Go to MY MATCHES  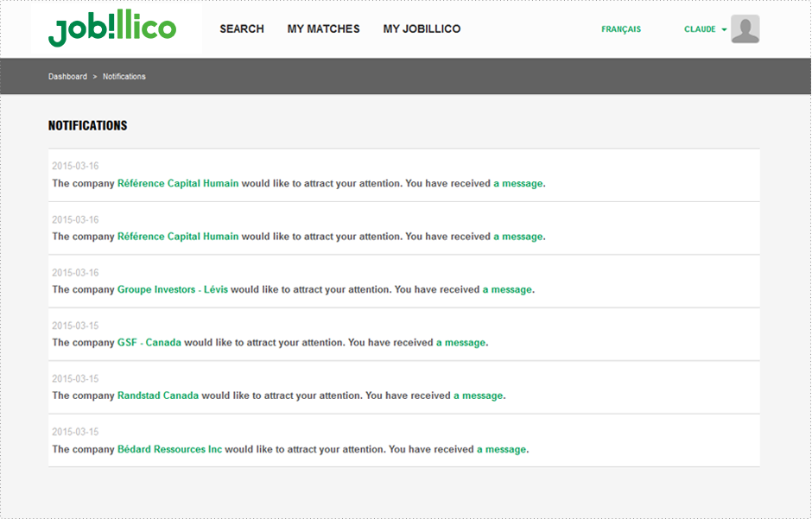pyautogui.click(x=323, y=29)
